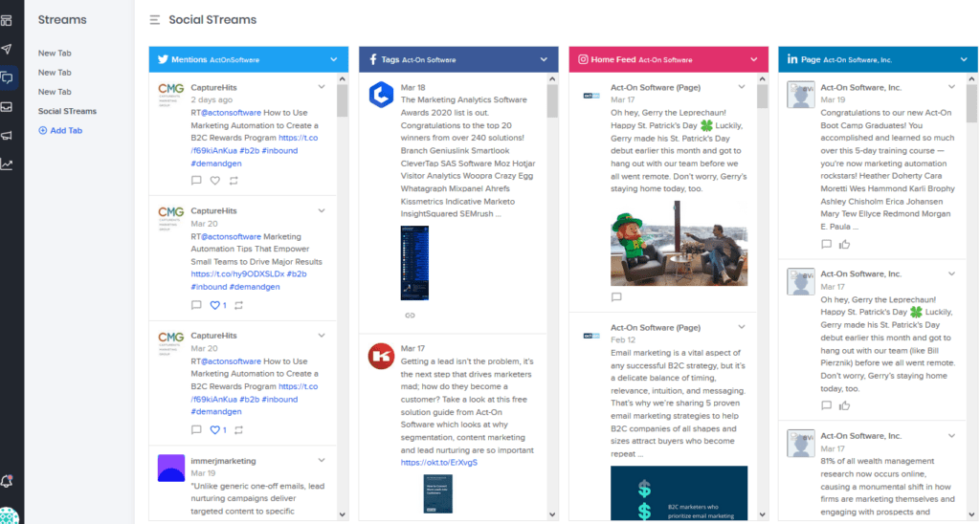Reply to the '2 days ago' CaptureHits tweet
The width and height of the screenshot is (980, 524).
196,181
